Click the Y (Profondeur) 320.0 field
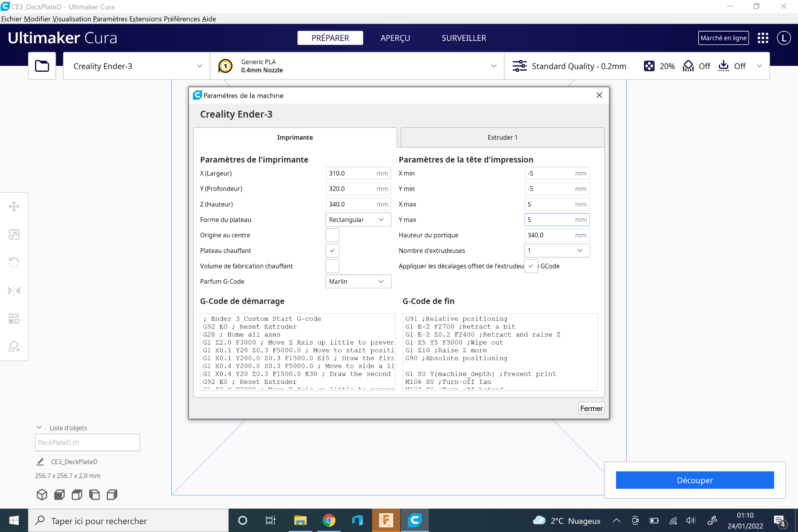The height and width of the screenshot is (532, 798). click(x=358, y=189)
